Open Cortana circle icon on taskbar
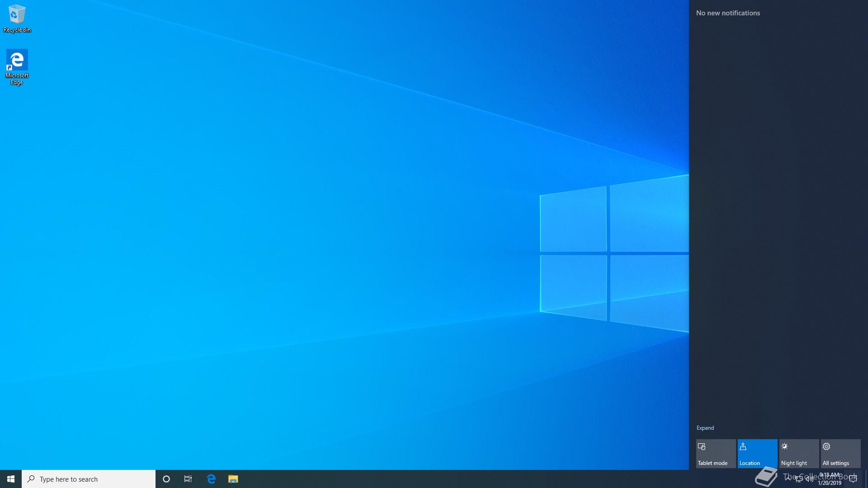Screen dimensions: 868x488 [166, 479]
